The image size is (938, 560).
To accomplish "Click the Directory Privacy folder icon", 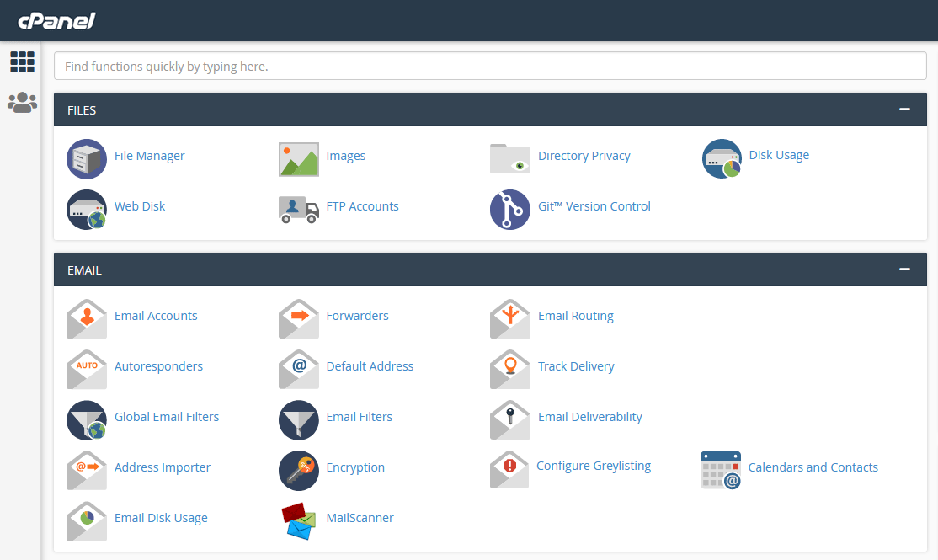I will [510, 158].
